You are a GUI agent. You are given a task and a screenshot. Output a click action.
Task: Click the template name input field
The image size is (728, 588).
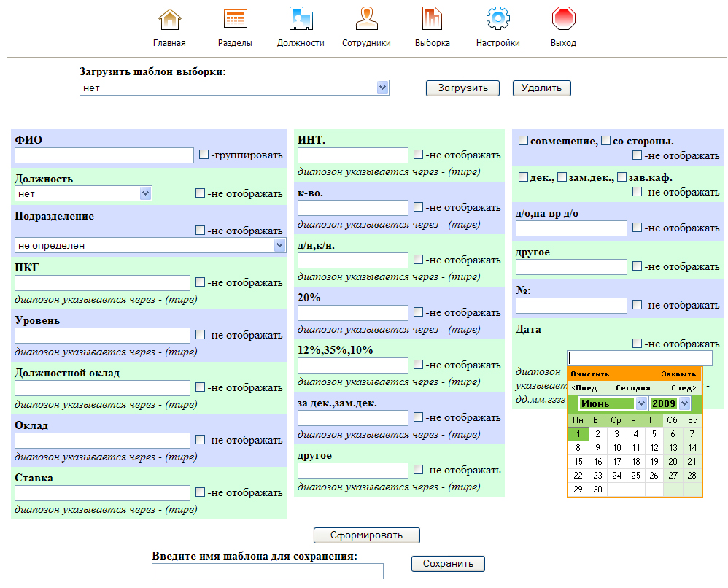point(267,571)
